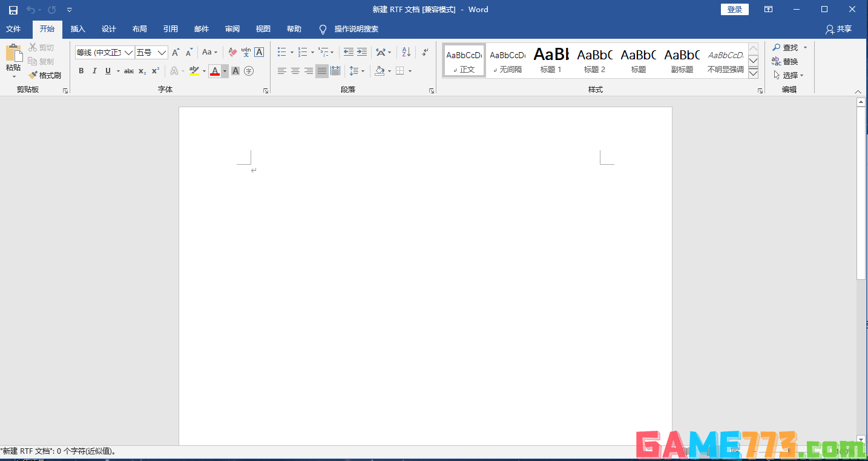Expand the styles gallery More arrow
868x461 pixels.
pos(754,73)
